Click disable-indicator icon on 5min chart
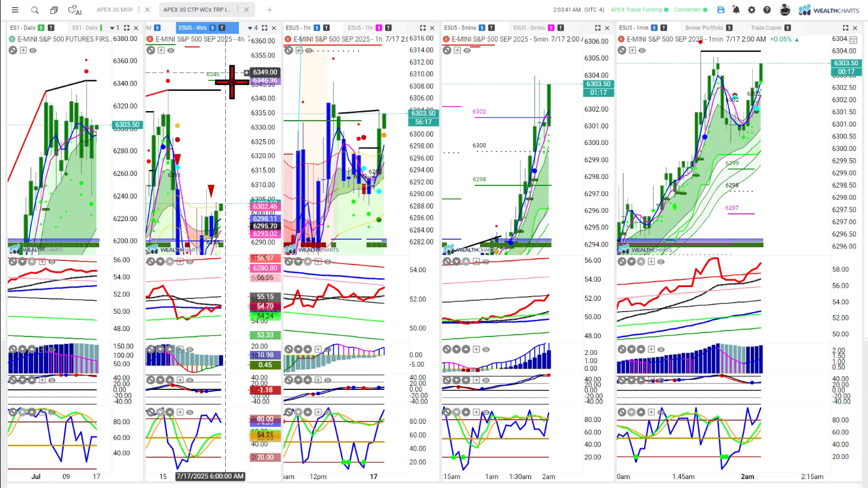Screen dimensions: 868x488 447,51
